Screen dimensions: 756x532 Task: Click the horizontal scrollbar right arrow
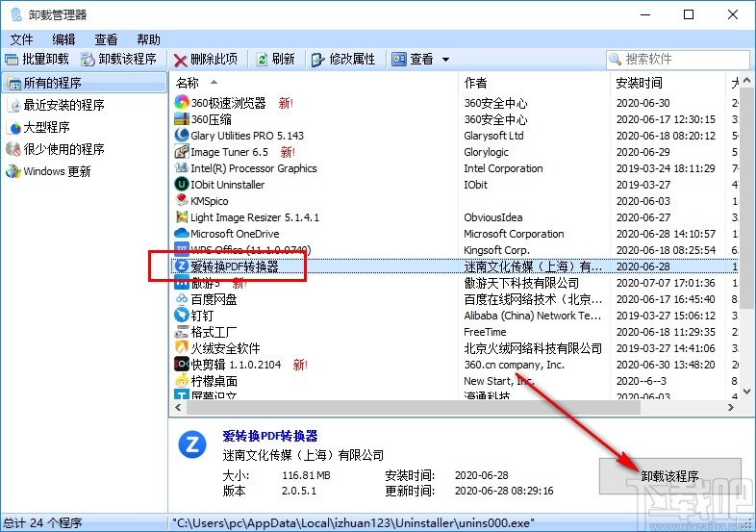731,407
